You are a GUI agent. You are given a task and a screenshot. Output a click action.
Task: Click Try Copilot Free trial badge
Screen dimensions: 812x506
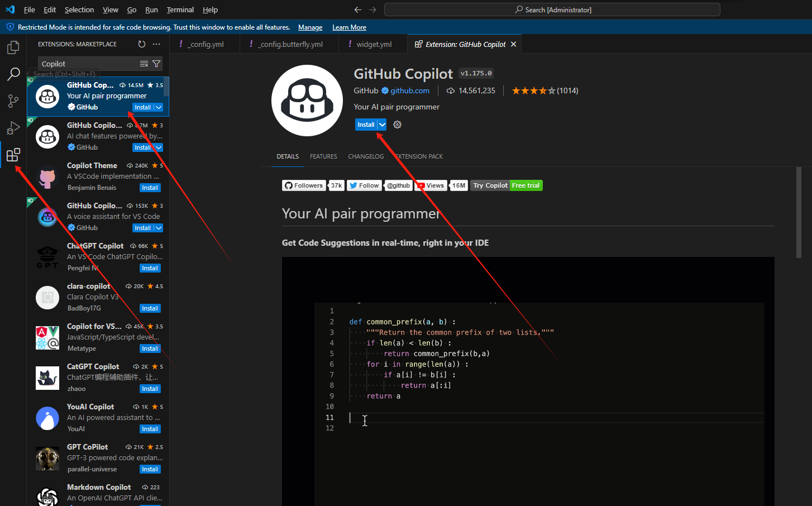point(507,185)
